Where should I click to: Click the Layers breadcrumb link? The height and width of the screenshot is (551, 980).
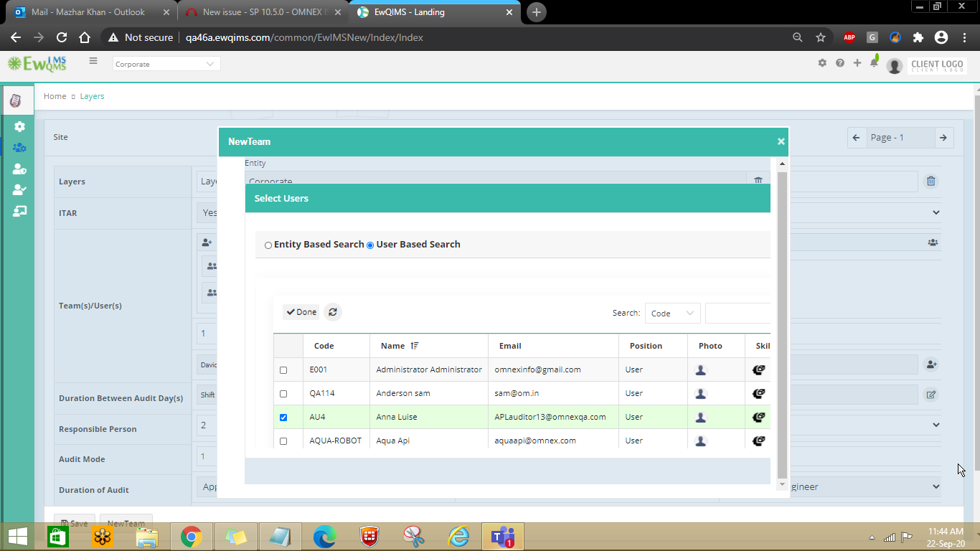click(x=92, y=96)
